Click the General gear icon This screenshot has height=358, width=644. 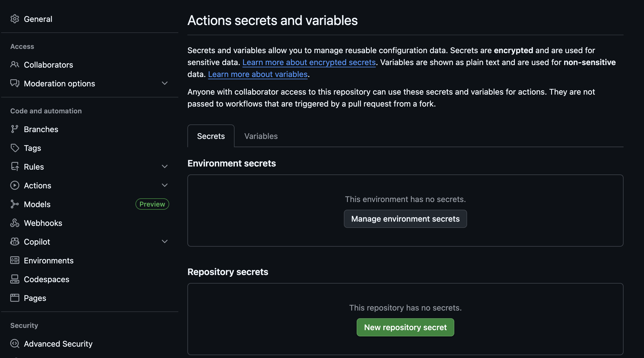pos(15,19)
